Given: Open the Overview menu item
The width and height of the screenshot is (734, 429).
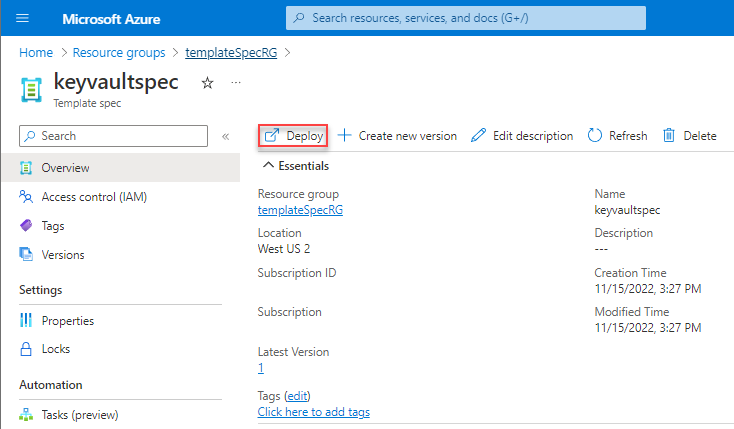Looking at the screenshot, I should [x=65, y=168].
